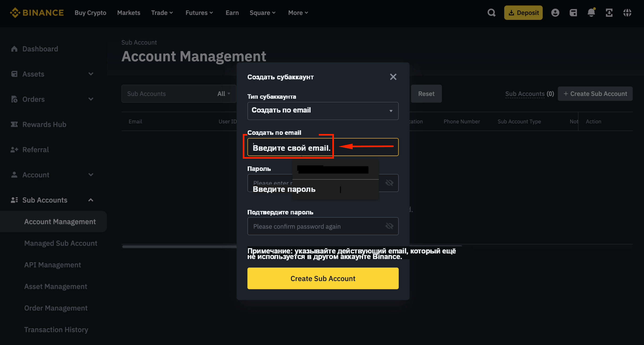
Task: Open Markets in top navigation
Action: 129,13
